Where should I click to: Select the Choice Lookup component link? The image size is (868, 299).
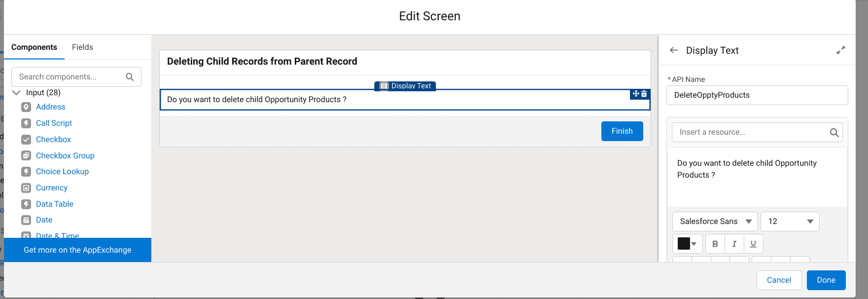pyautogui.click(x=62, y=172)
